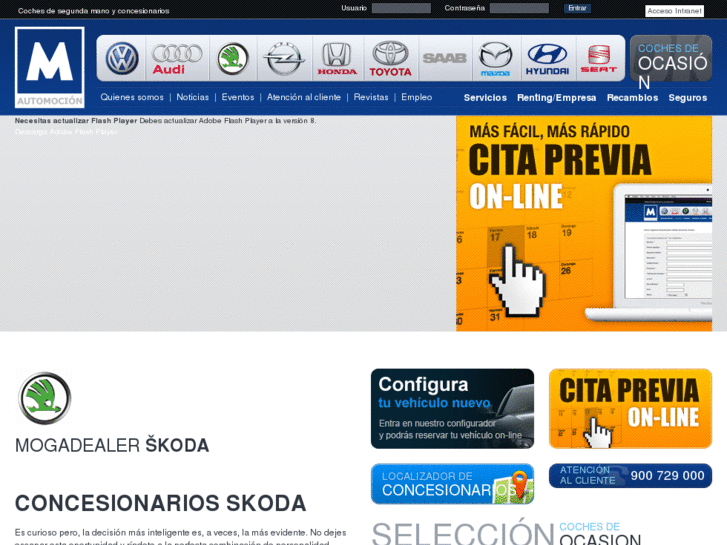
Task: Click the M Automoción logo
Action: (x=50, y=67)
